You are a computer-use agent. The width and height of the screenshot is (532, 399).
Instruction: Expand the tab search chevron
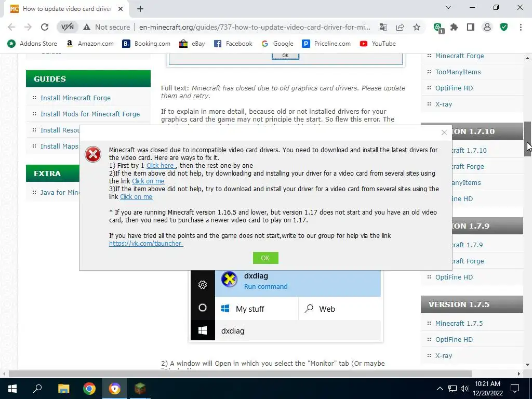448,7
